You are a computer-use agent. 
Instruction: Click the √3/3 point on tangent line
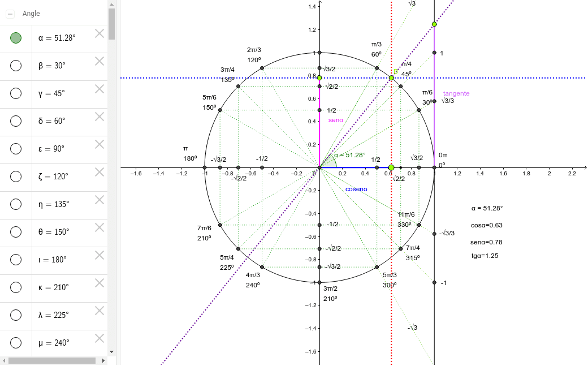point(434,101)
